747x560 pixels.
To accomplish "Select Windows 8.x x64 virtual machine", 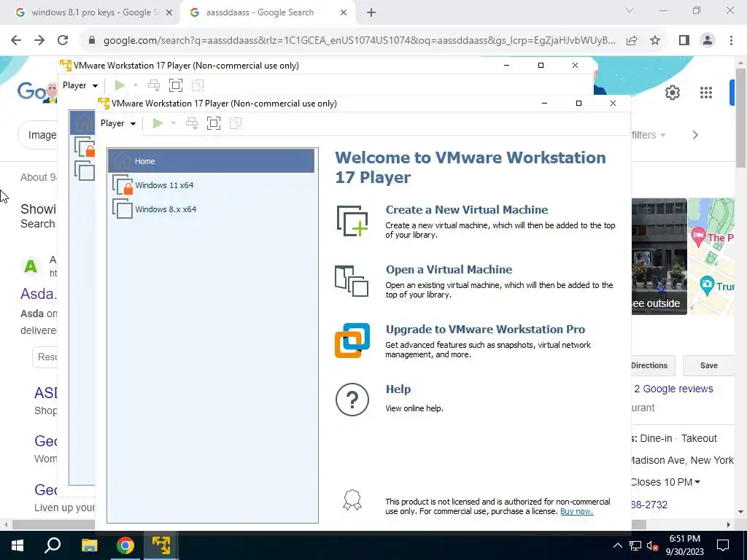I will coord(211,209).
